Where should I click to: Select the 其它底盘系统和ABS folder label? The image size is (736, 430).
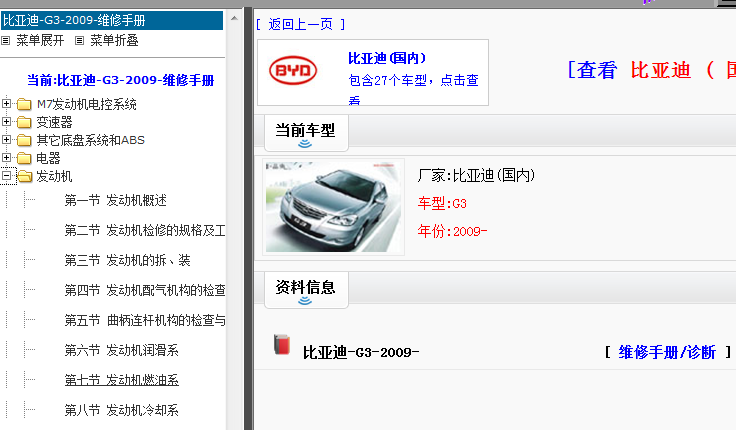coord(91,140)
